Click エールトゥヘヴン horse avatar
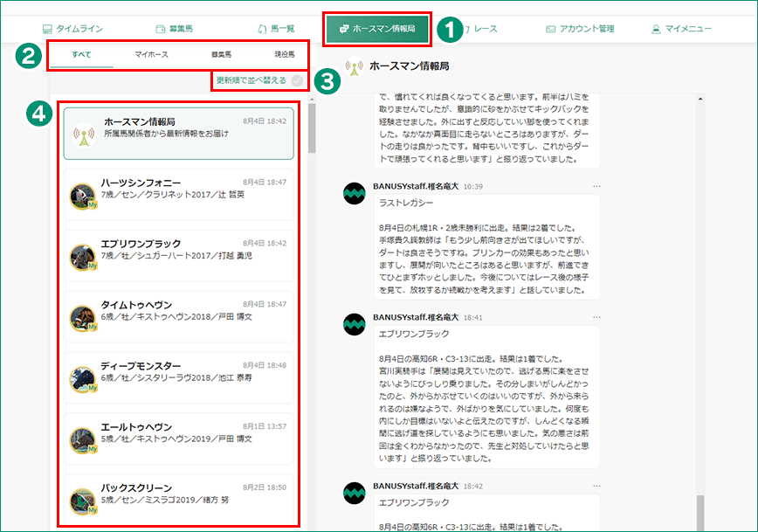The width and height of the screenshot is (758, 532). click(83, 440)
